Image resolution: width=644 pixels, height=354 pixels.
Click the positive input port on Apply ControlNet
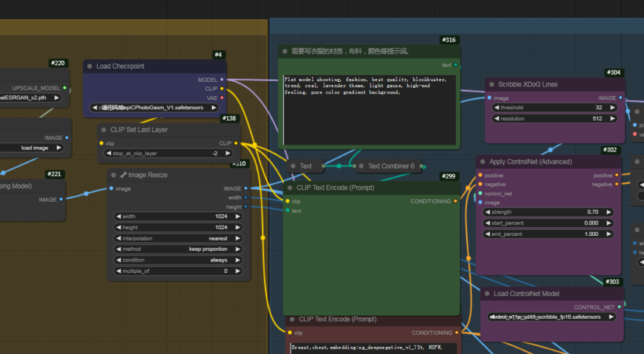[x=480, y=175]
